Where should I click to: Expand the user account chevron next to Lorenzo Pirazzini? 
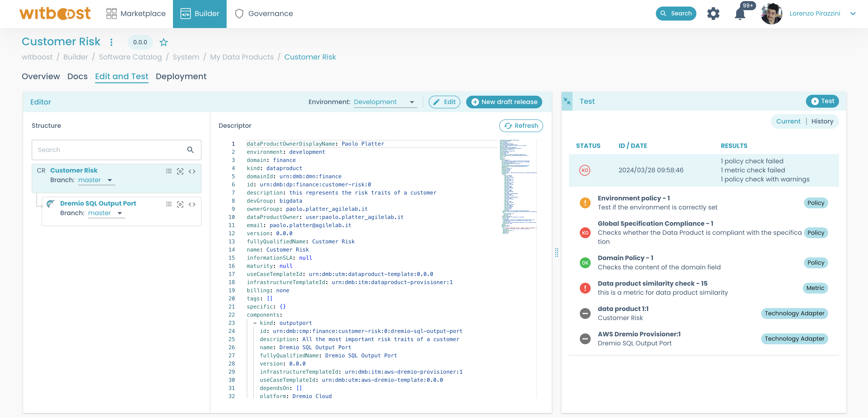(853, 14)
